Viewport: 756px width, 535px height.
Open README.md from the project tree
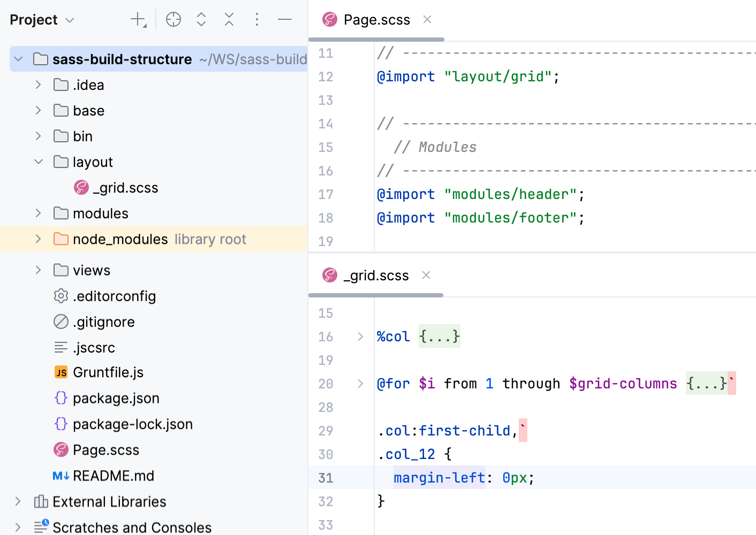[113, 476]
